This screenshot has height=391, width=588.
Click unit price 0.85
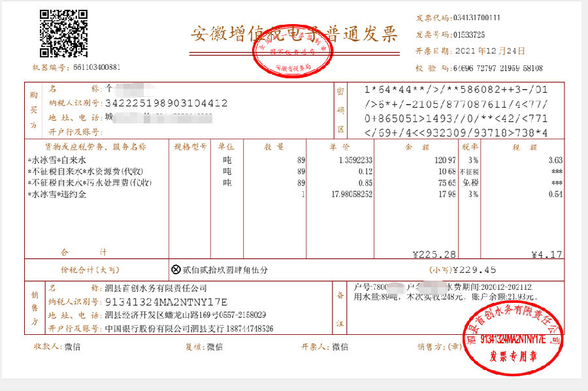365,183
